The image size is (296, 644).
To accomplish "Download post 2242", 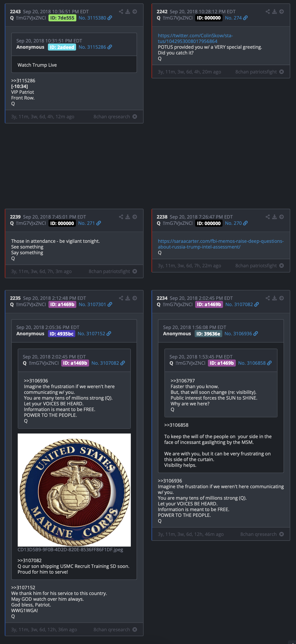I will [275, 11].
